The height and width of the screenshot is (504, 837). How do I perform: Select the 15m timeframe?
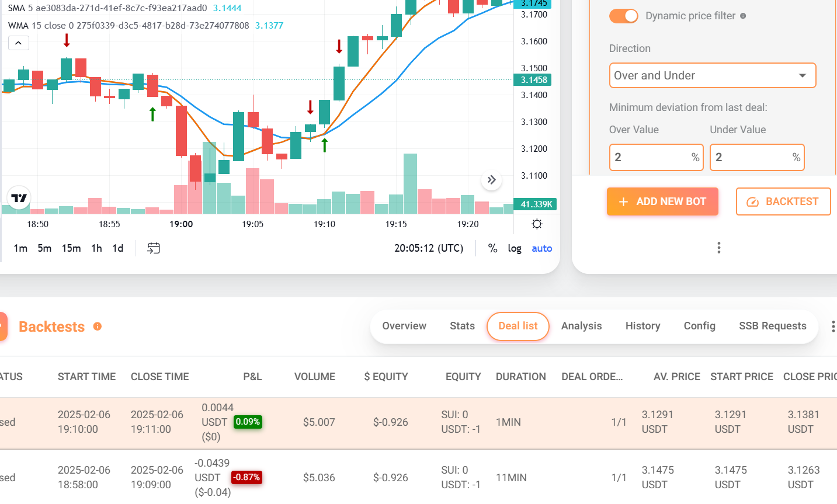(x=71, y=248)
